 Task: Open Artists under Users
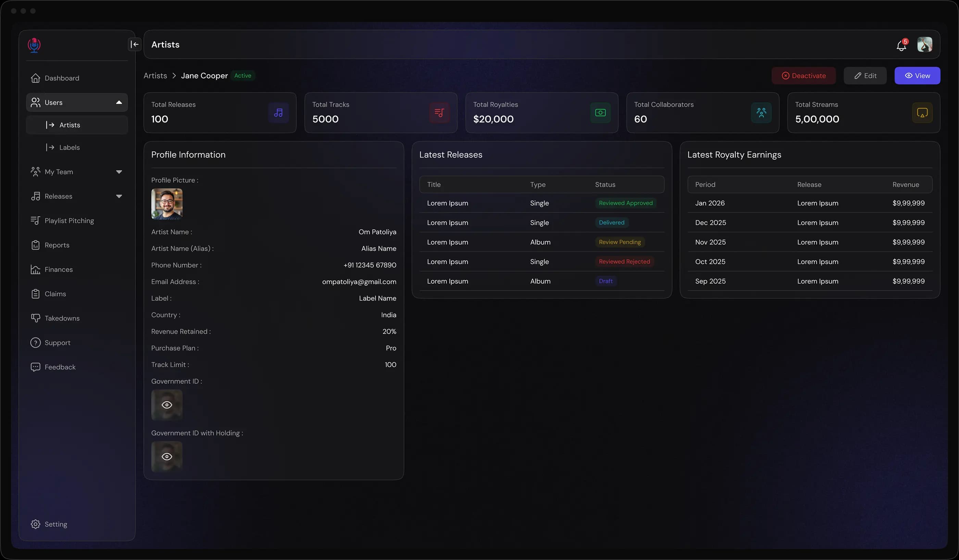pyautogui.click(x=77, y=125)
